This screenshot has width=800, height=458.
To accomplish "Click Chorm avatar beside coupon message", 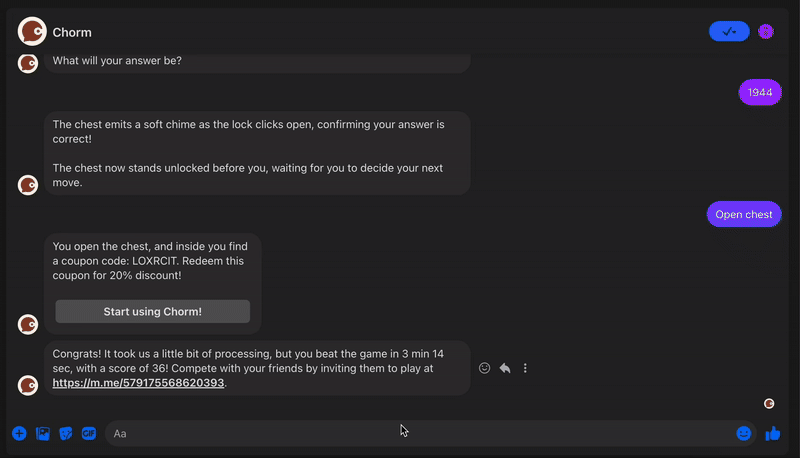I will coord(28,323).
